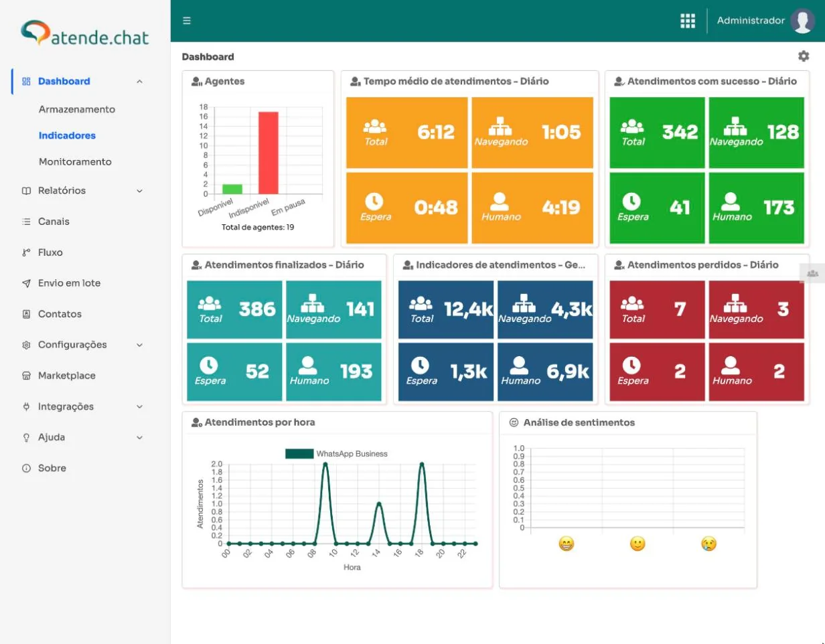Click the hour 18 peak point on line chart
825x644 pixels.
[x=422, y=464]
